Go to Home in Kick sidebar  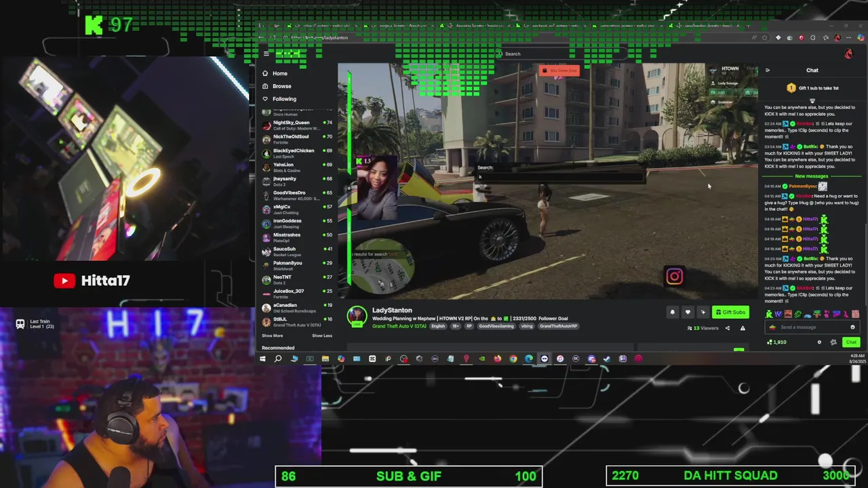pyautogui.click(x=275, y=73)
